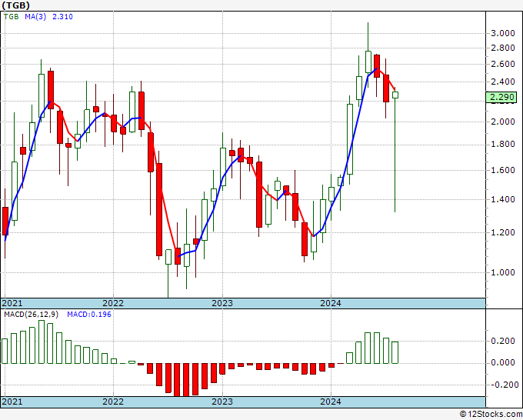
Task: Click the 2.400 price axis label
Action: coord(503,82)
